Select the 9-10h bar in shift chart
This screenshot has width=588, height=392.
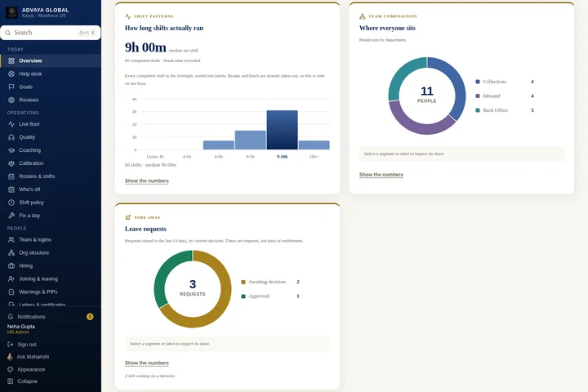[282, 130]
